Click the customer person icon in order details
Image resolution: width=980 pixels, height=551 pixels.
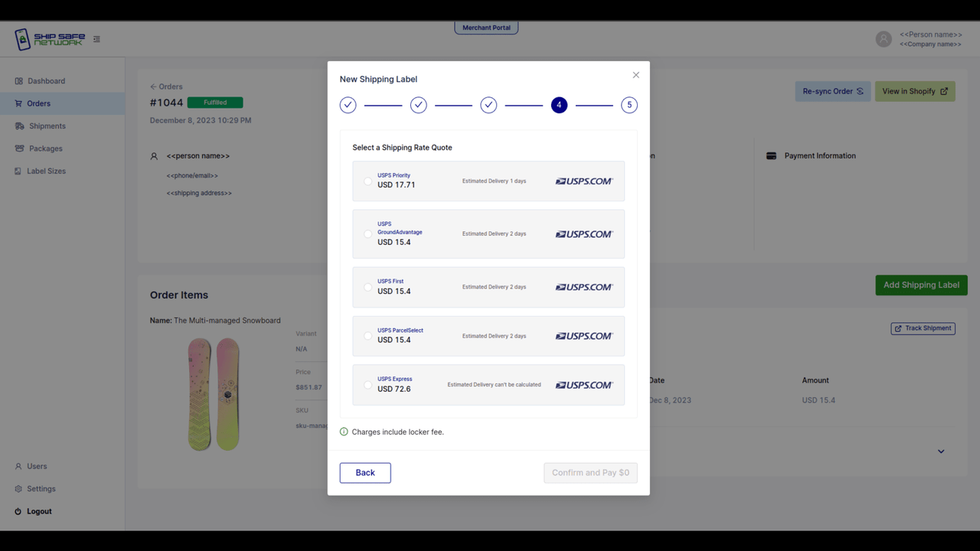click(x=154, y=156)
